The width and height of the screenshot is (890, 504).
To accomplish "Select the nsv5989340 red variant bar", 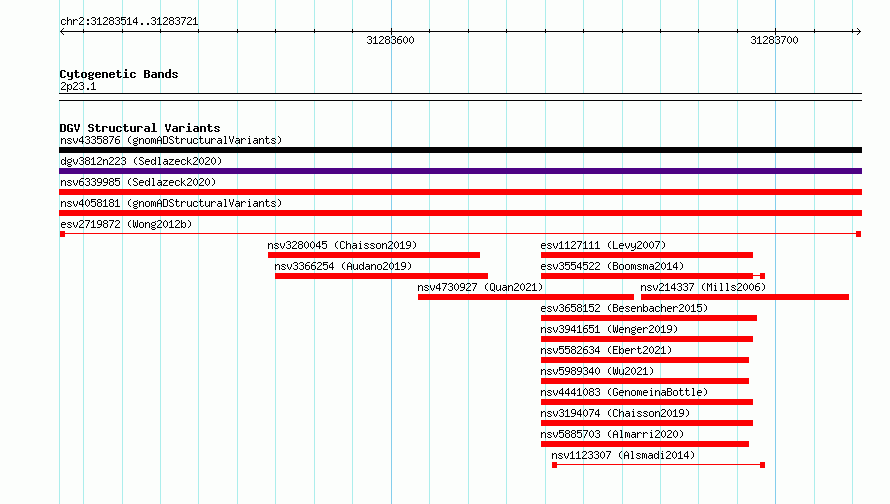I will [645, 381].
